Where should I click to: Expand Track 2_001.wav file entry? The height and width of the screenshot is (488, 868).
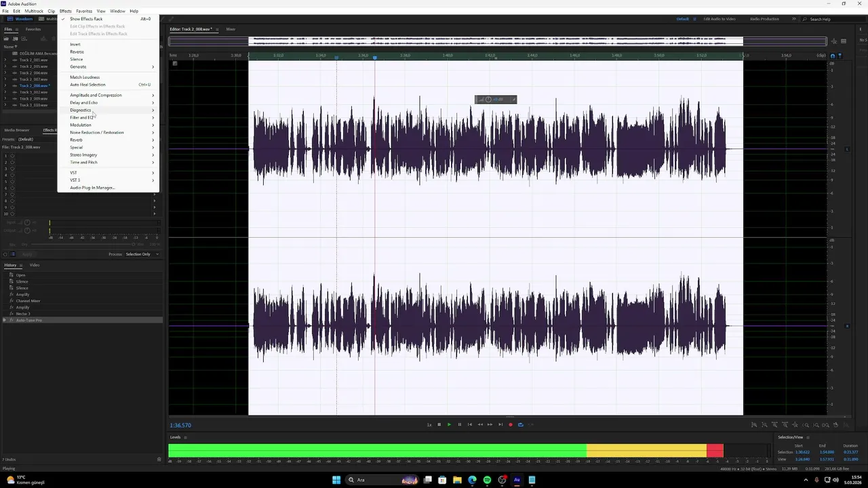pos(5,60)
